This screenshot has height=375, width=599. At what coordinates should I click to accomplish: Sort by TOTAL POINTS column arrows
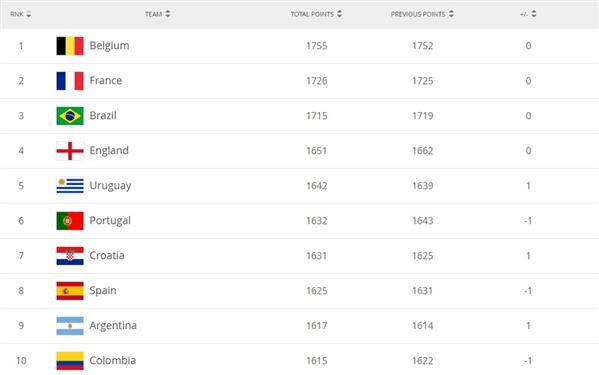pos(339,14)
